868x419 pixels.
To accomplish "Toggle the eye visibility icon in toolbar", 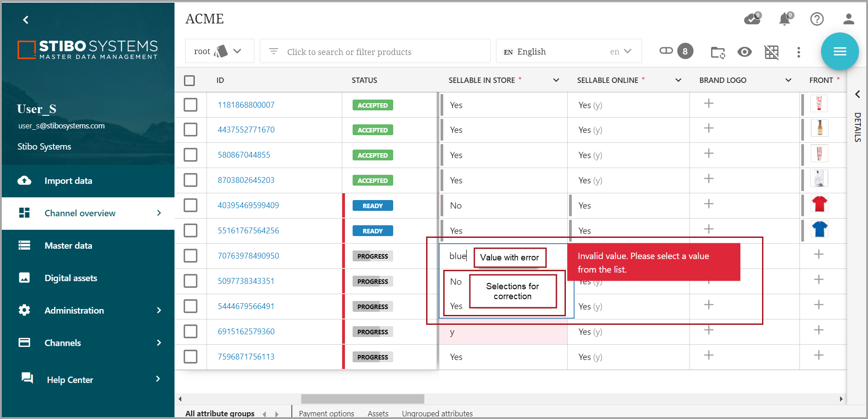I will click(744, 52).
